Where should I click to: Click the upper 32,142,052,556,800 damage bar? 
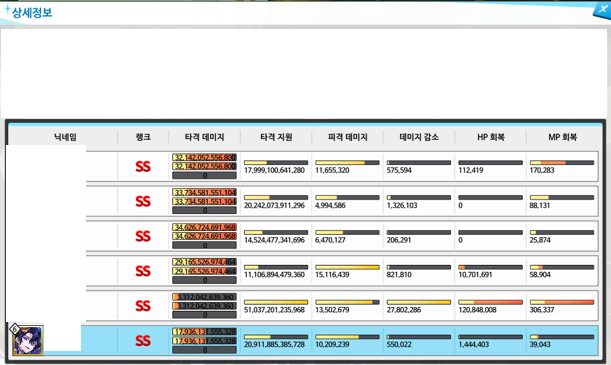pos(204,157)
